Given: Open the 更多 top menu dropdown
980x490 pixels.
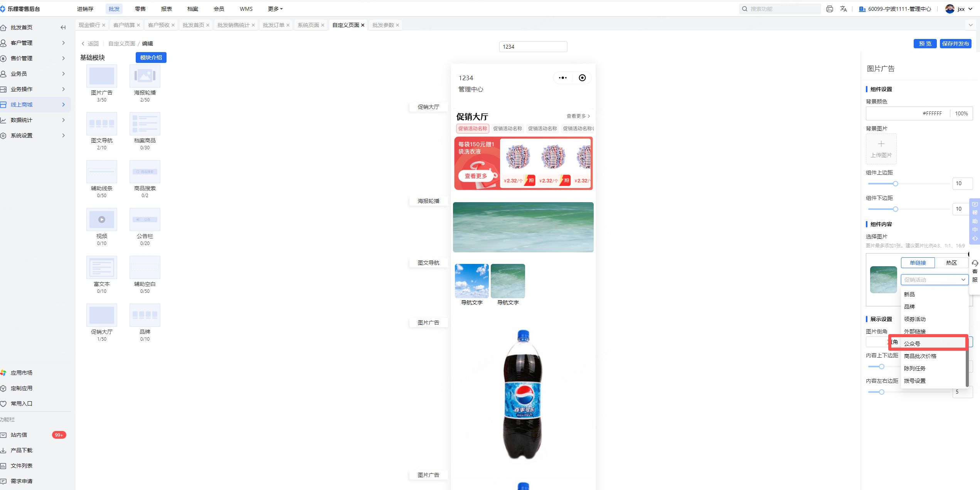Looking at the screenshot, I should click(x=275, y=9).
